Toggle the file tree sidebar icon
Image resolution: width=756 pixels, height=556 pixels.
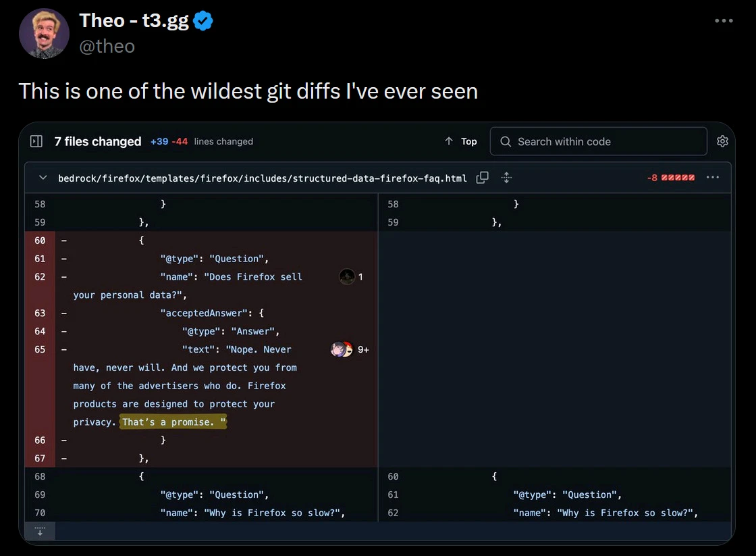click(x=36, y=141)
